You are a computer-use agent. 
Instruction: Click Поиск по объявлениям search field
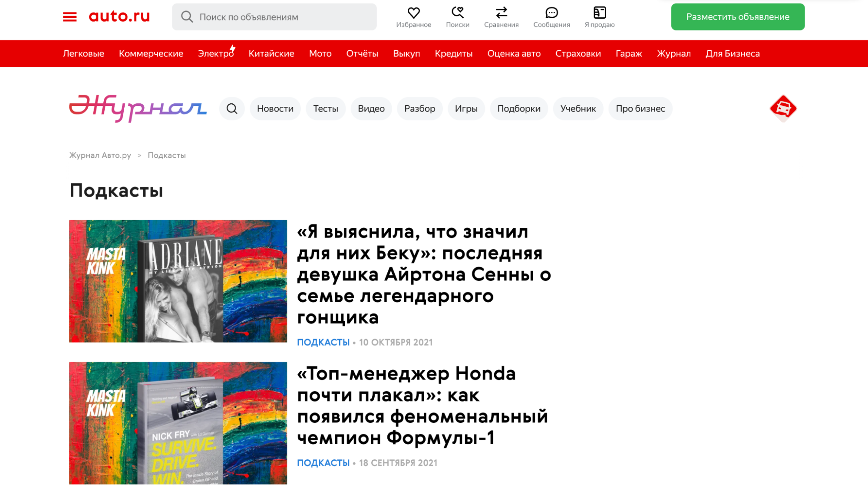coord(274,17)
